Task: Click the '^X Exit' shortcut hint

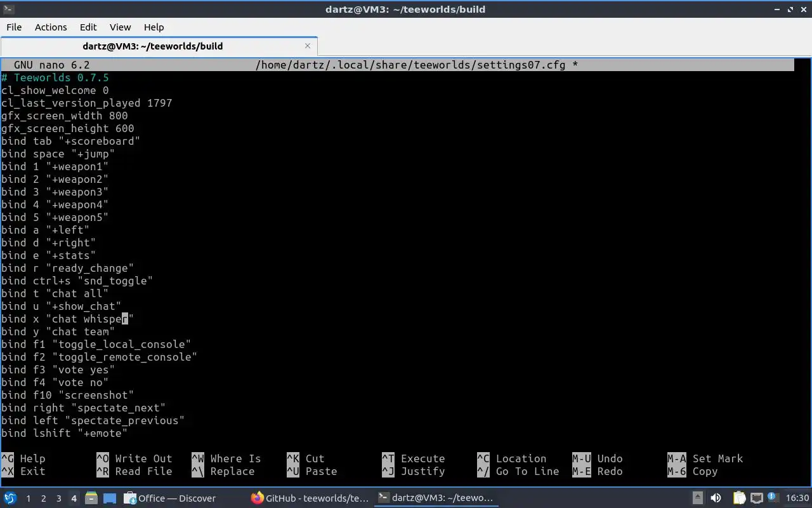Action: pos(23,471)
